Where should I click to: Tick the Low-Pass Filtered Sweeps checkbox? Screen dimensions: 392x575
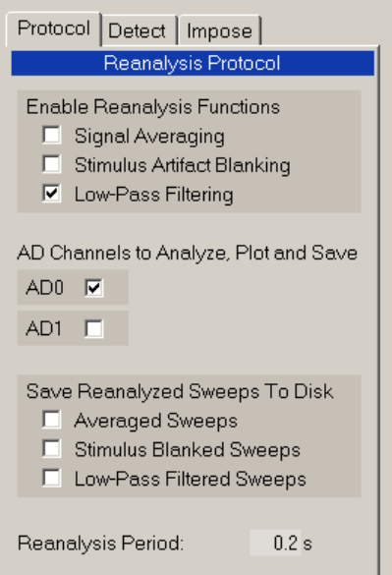click(x=52, y=479)
